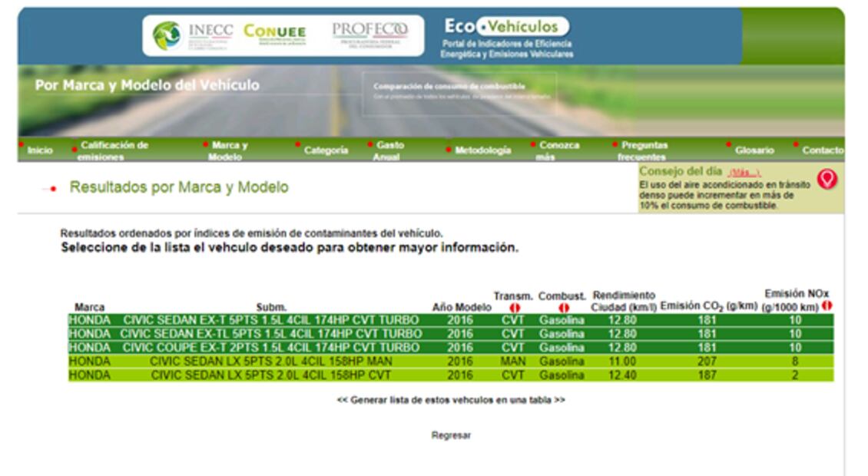
Task: Click the red tip-of-the-day pin icon
Action: click(827, 180)
